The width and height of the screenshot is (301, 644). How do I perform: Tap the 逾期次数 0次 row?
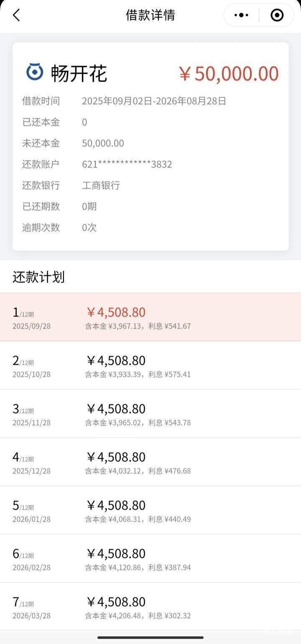pos(150,227)
